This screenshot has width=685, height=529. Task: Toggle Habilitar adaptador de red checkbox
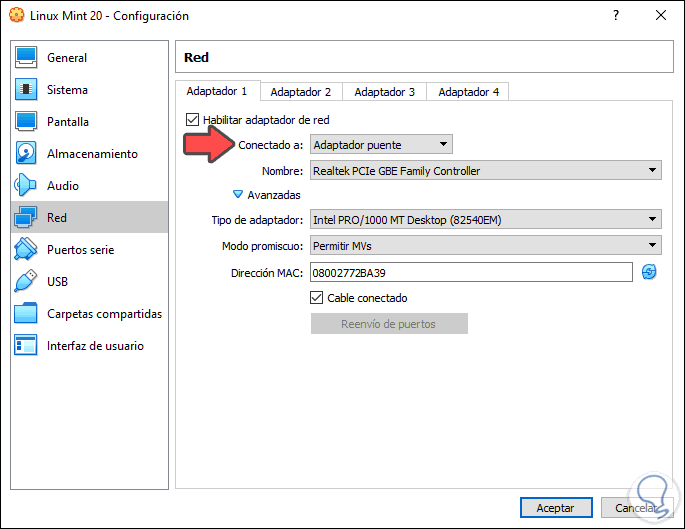click(x=193, y=120)
